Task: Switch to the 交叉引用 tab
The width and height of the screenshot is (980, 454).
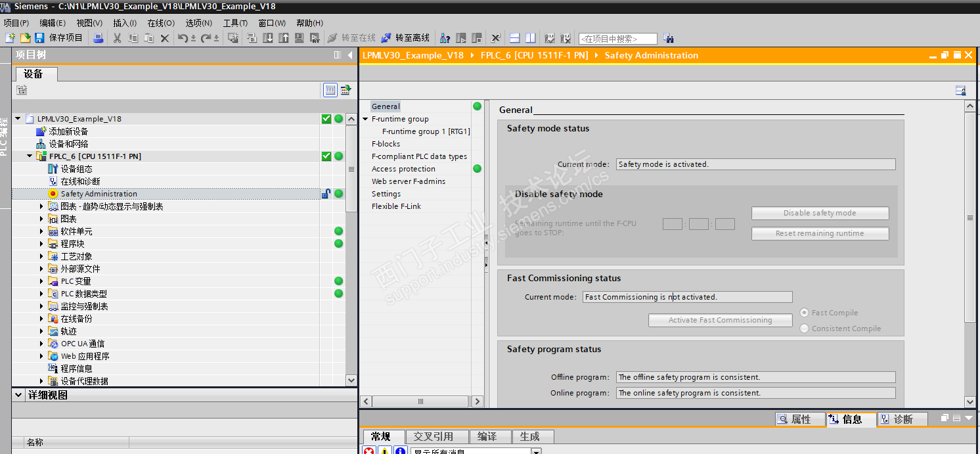Action: point(438,436)
